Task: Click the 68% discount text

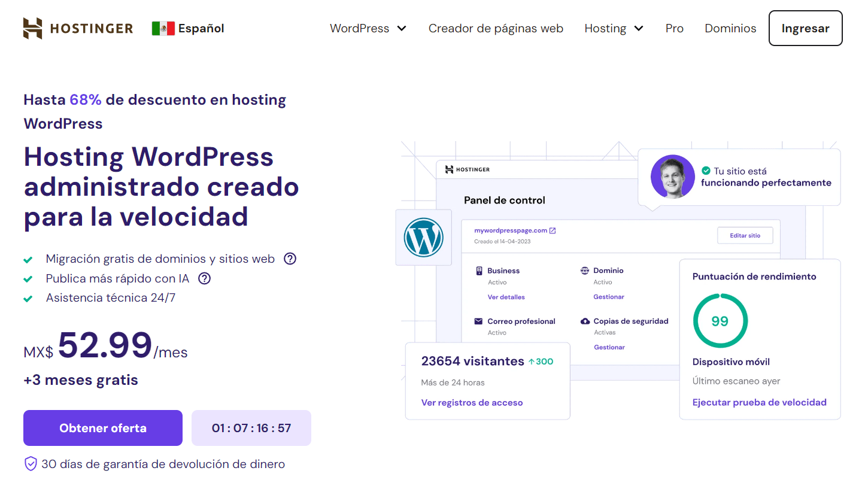Action: 86,100
